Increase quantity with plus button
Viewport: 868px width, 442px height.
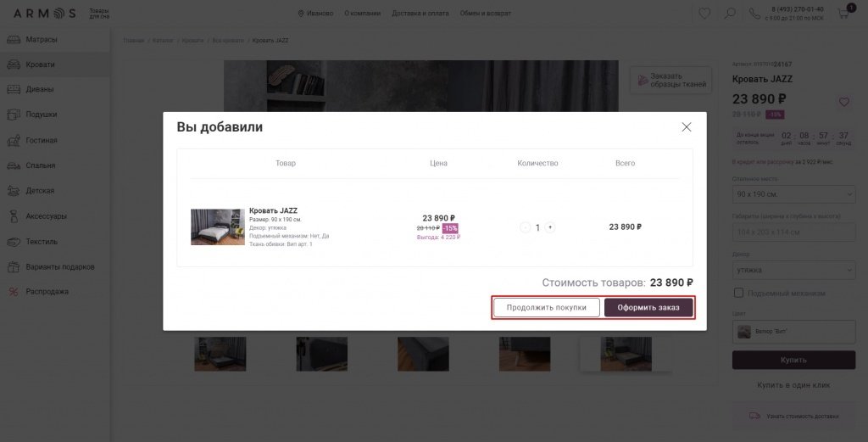click(x=549, y=227)
